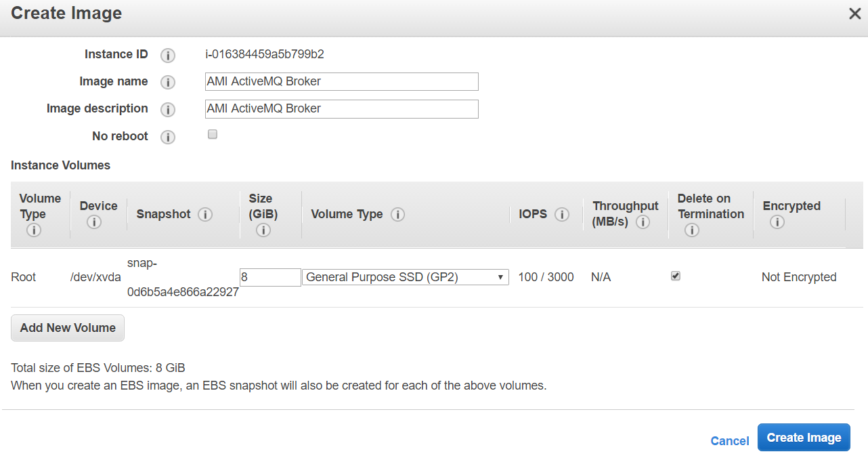The image size is (868, 456).
Task: Click the info icon next to Image name
Action: pos(168,83)
